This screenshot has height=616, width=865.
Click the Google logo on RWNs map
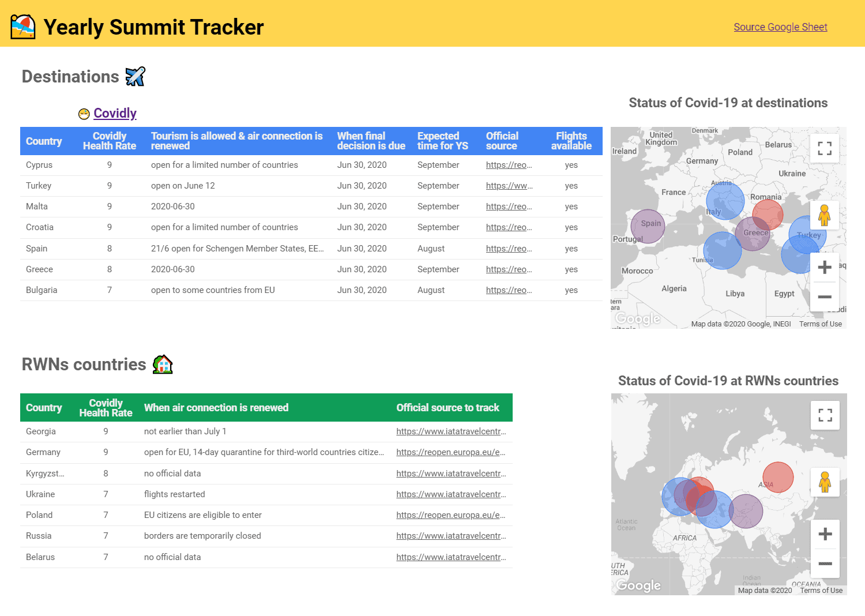tap(638, 585)
